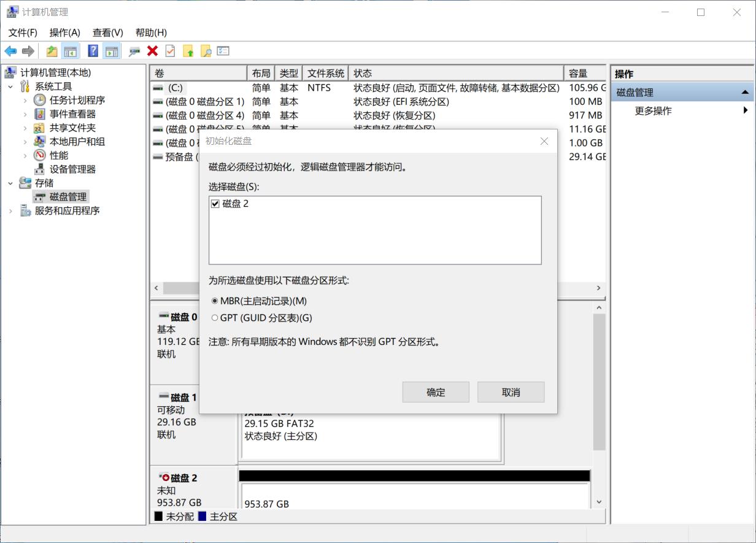Screen dimensions: 756x543
Task: Click the Forward navigation arrow icon
Action: click(28, 51)
